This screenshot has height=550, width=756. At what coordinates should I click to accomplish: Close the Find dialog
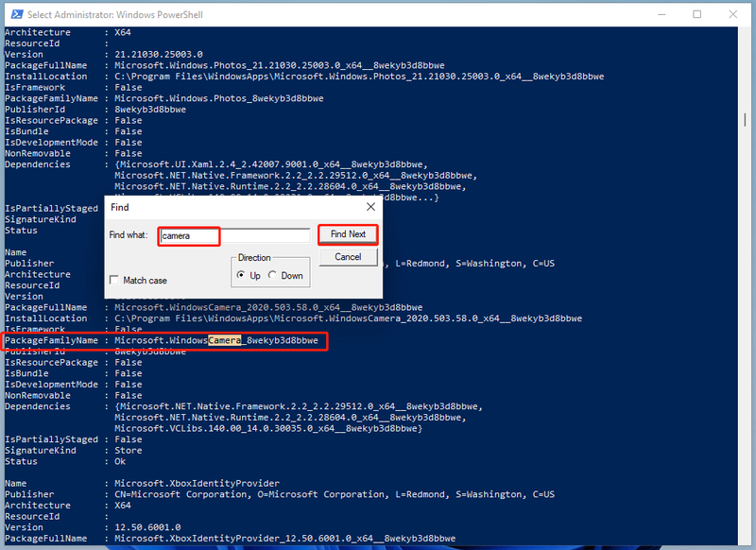tap(370, 207)
